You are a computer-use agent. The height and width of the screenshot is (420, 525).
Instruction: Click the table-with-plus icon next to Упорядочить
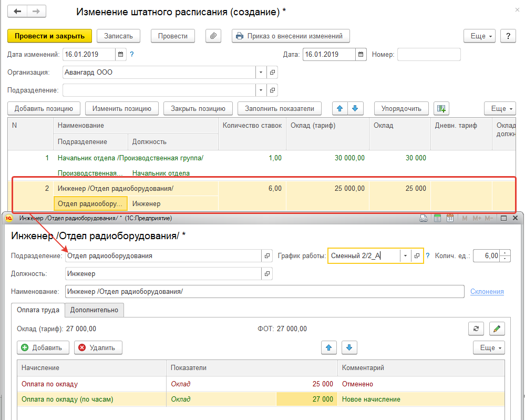(x=441, y=108)
